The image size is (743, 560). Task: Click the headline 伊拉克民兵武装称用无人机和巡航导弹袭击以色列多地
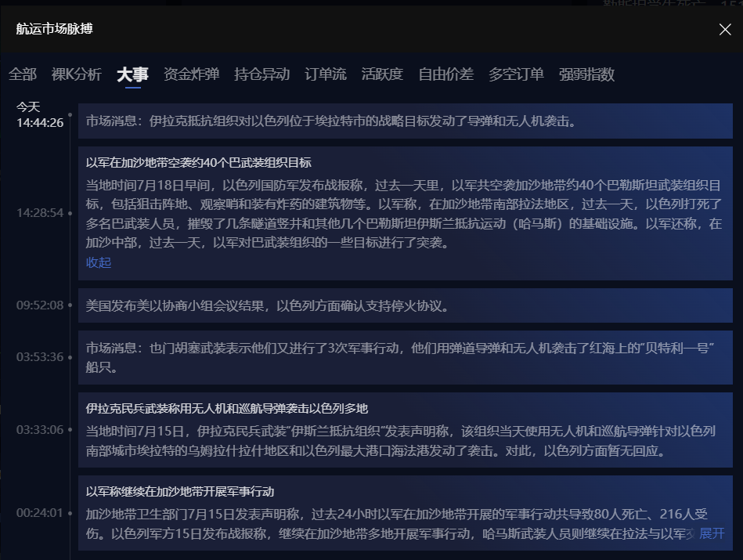coord(227,409)
